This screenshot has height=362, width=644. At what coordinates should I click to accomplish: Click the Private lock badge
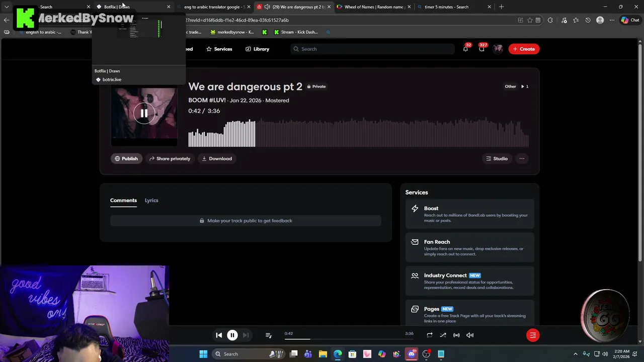point(316,86)
